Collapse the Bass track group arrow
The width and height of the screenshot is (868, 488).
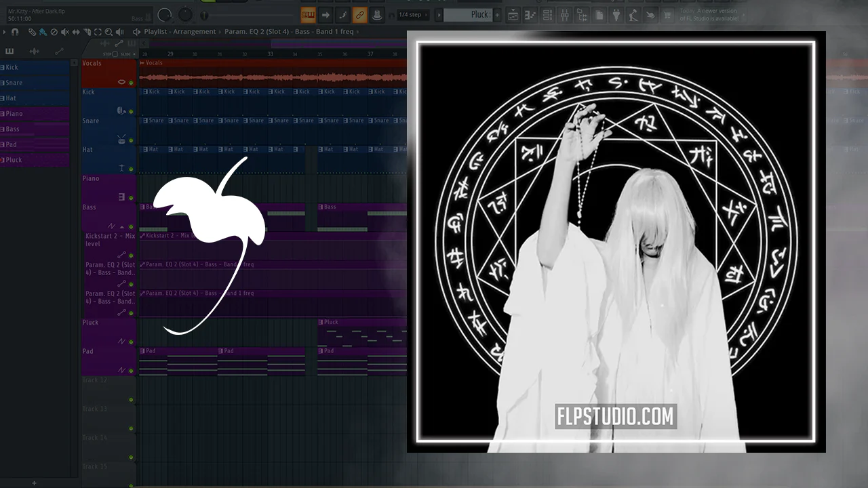pyautogui.click(x=122, y=226)
